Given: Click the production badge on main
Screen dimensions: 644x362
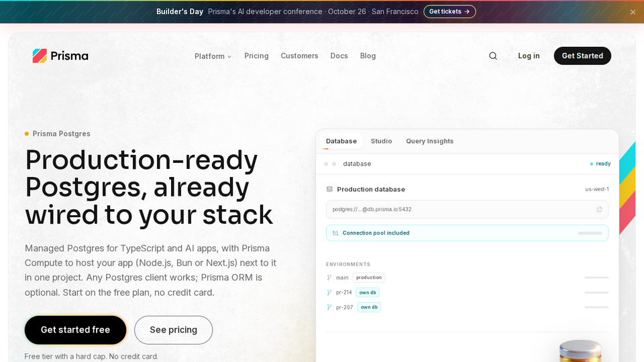Looking at the screenshot, I should tap(369, 278).
